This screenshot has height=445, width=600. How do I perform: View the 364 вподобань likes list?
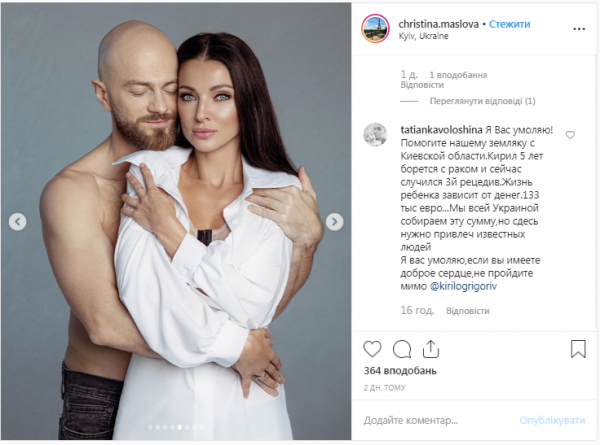click(400, 371)
